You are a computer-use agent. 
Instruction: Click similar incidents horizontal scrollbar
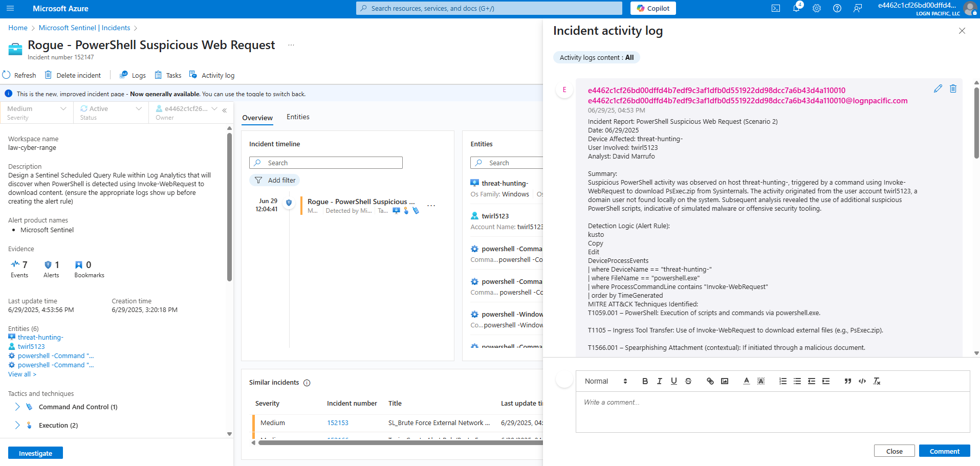click(x=400, y=443)
